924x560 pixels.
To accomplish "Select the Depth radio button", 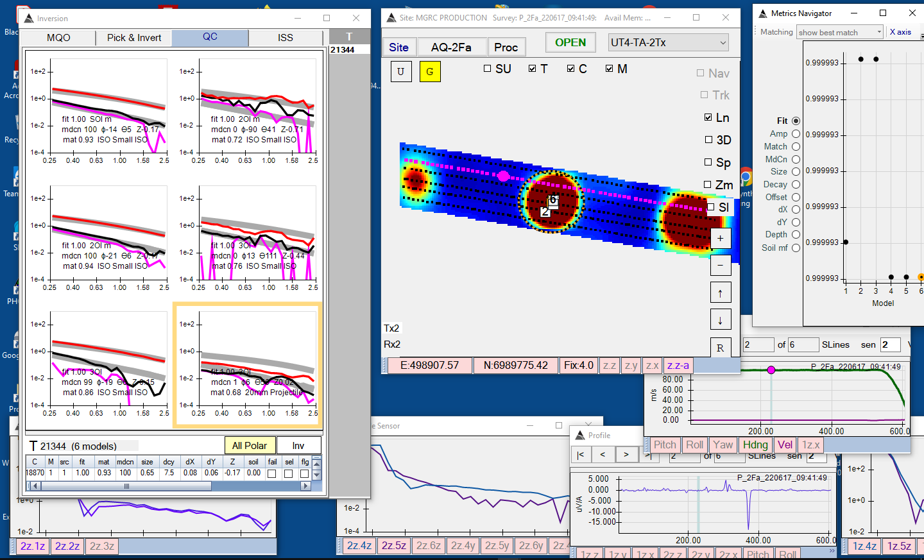I will [x=796, y=235].
